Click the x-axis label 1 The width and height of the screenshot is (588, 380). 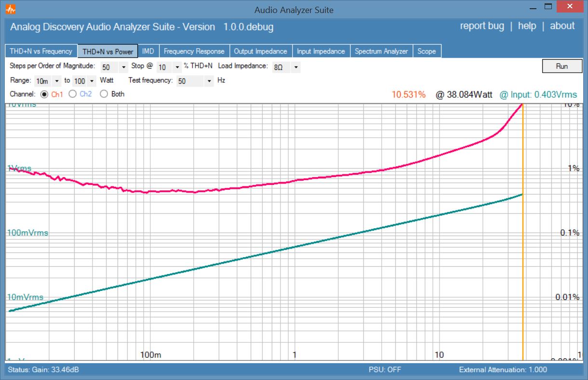pos(294,355)
